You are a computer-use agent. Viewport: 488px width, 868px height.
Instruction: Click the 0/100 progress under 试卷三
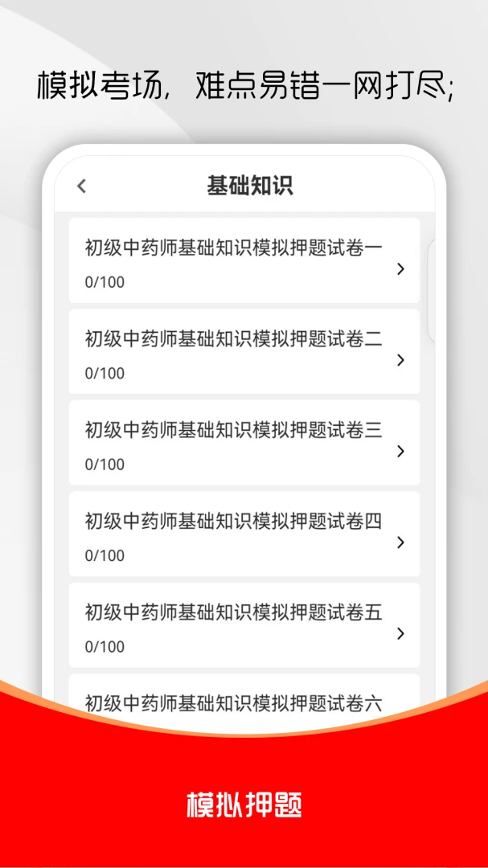point(105,465)
